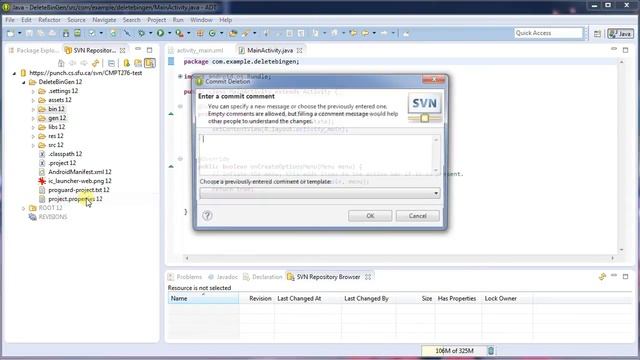Expand the assets 12 folder
Screen dimensions: 640x360
click(x=33, y=100)
